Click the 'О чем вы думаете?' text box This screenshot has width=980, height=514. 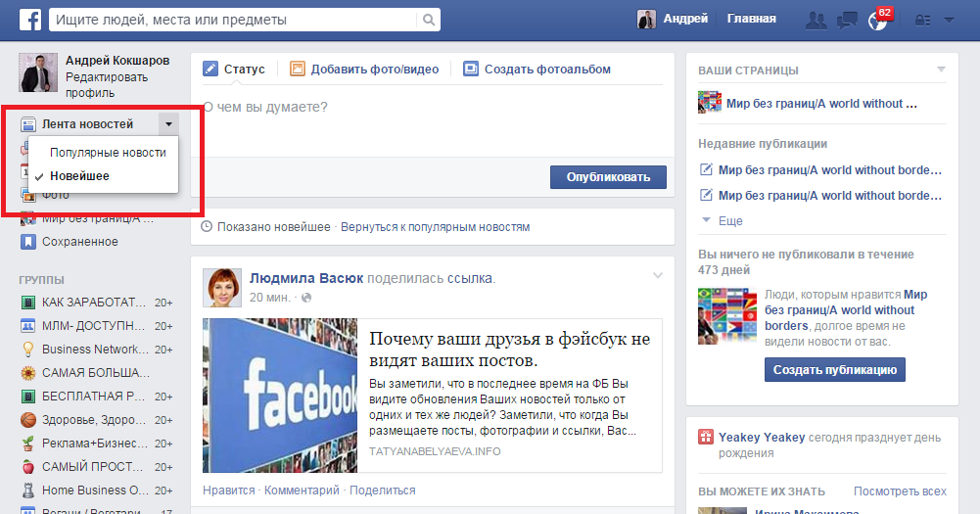pyautogui.click(x=433, y=122)
